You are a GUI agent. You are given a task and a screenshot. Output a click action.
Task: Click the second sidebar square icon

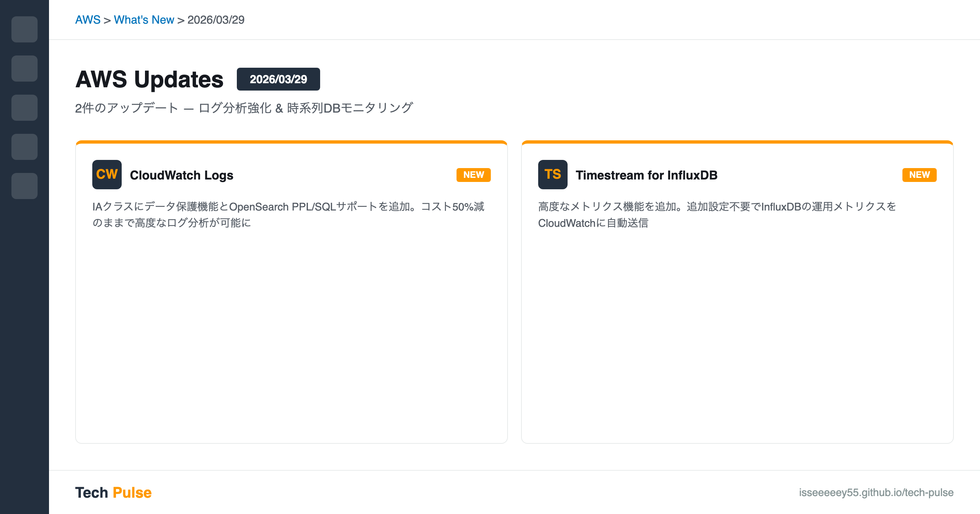pyautogui.click(x=24, y=69)
